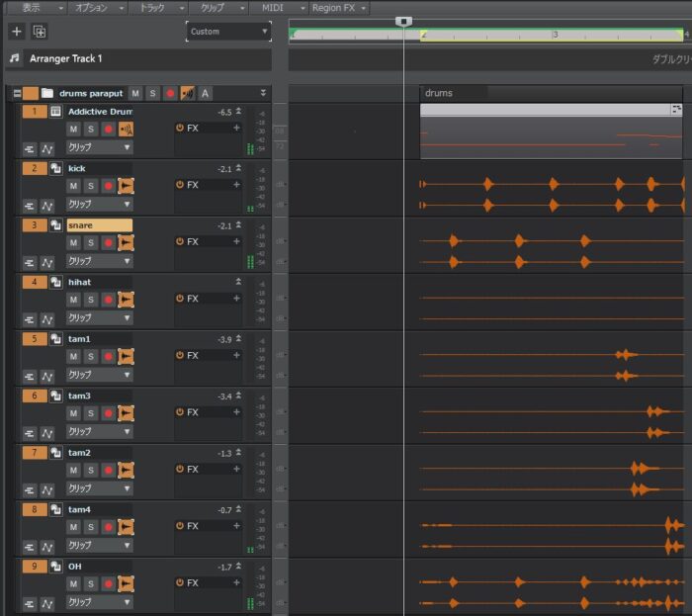
Task: Open the 表示 menu
Action: click(38, 8)
